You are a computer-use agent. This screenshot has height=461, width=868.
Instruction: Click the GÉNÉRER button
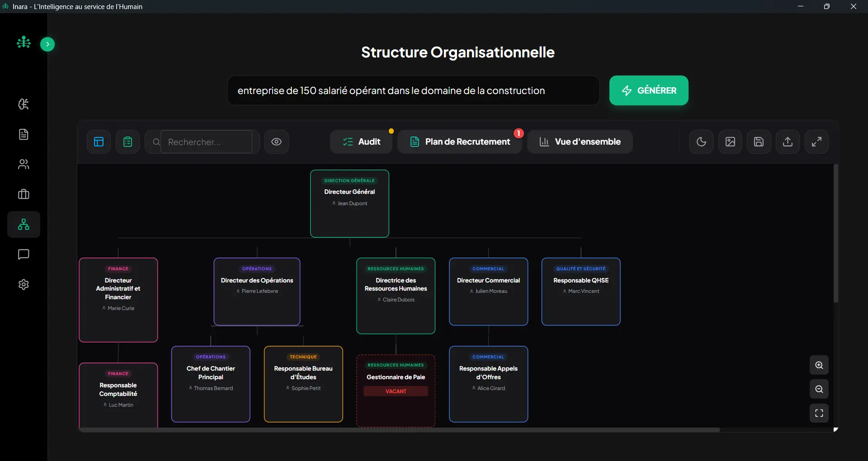coord(649,90)
